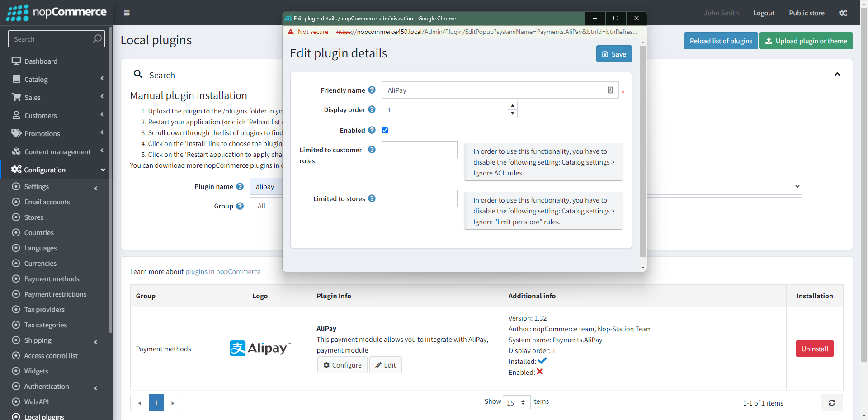This screenshot has width=868, height=420.
Task: Click the Enabled help icon
Action: pos(372,130)
